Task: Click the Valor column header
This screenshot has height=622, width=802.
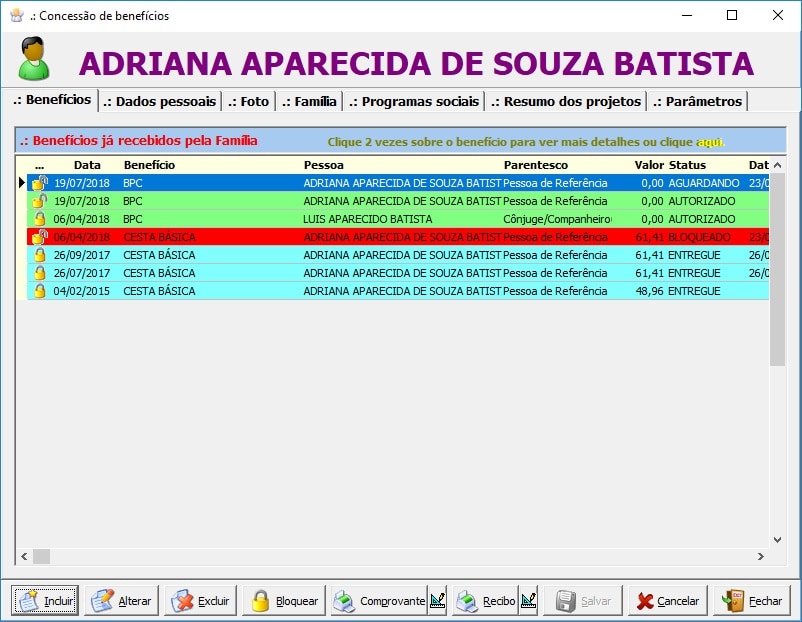Action: [649, 164]
